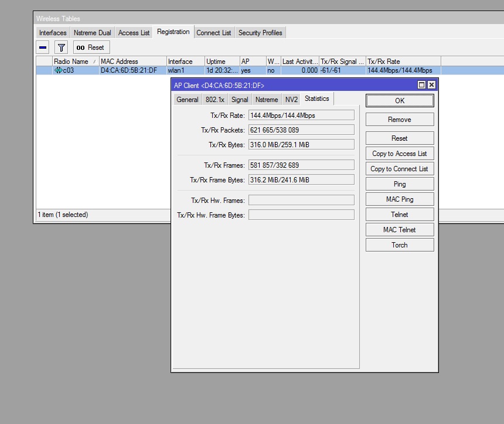Screen dimensions: 504x424
Task: Open the Access List tab
Action: 134,33
